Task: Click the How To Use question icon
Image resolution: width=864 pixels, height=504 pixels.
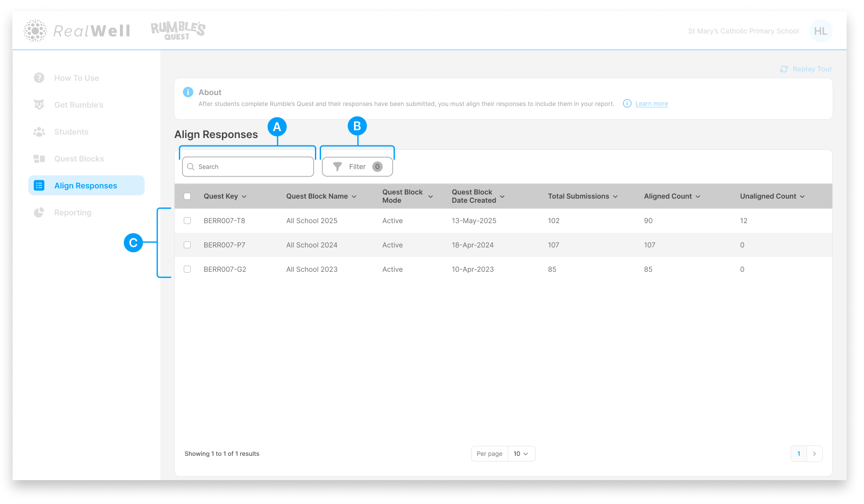Action: tap(39, 78)
